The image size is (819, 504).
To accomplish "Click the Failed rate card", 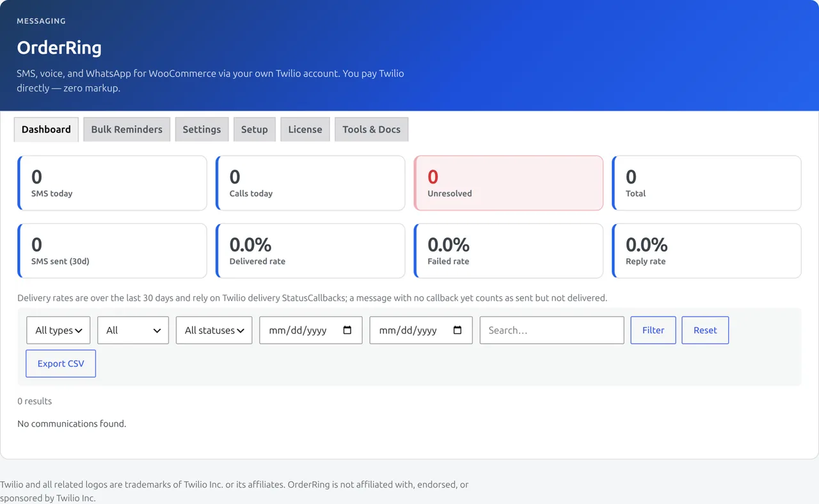I will 509,251.
